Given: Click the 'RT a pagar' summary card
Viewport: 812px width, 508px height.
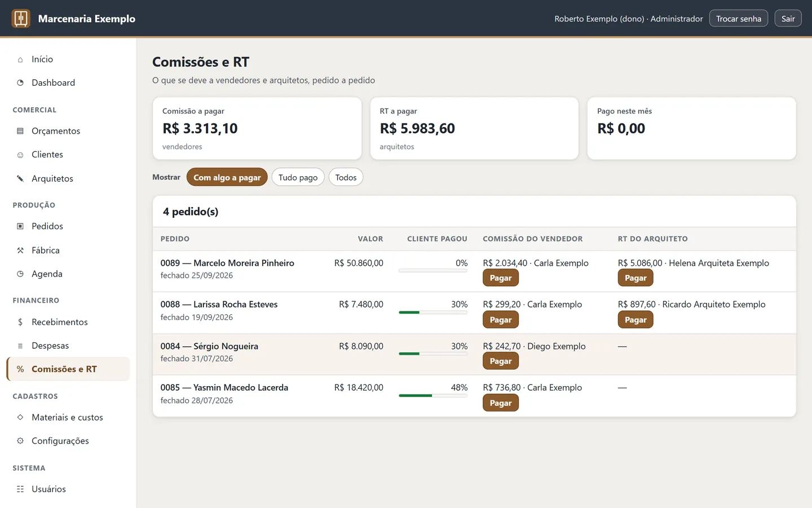Looking at the screenshot, I should pos(474,129).
